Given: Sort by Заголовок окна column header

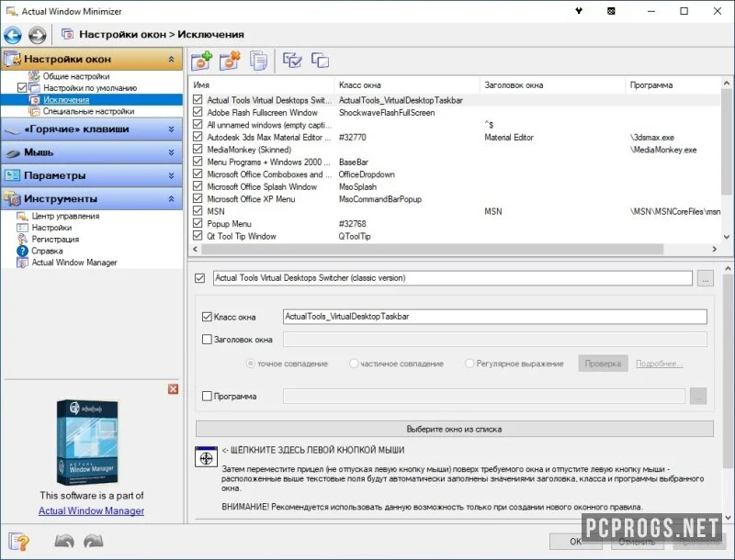Looking at the screenshot, I should pyautogui.click(x=552, y=85).
